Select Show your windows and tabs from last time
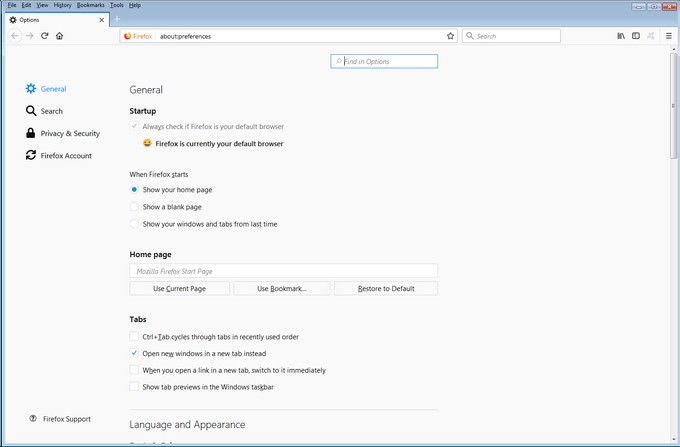Viewport: 680px width, 447px height. tap(134, 224)
